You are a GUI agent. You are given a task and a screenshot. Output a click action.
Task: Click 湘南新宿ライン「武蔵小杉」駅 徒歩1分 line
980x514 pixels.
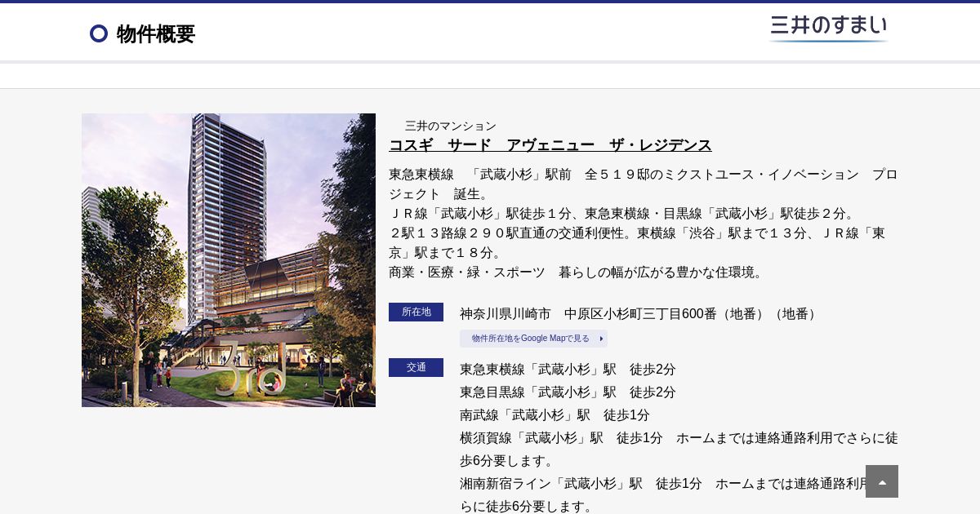pyautogui.click(x=679, y=495)
